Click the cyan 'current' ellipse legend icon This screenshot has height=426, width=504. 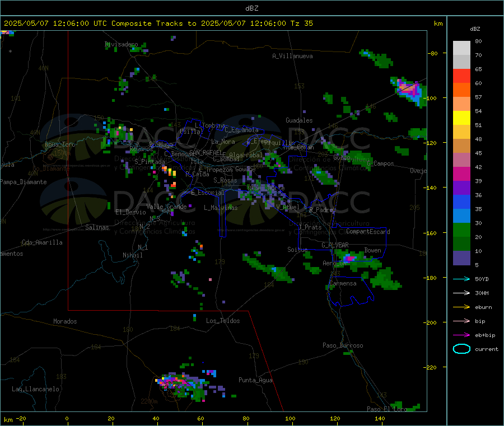(x=461, y=349)
